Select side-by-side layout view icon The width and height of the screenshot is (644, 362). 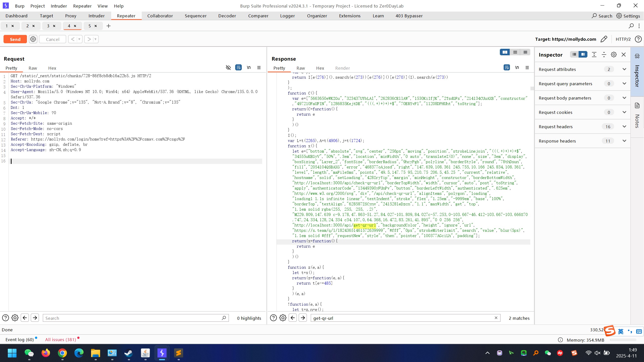point(505,52)
